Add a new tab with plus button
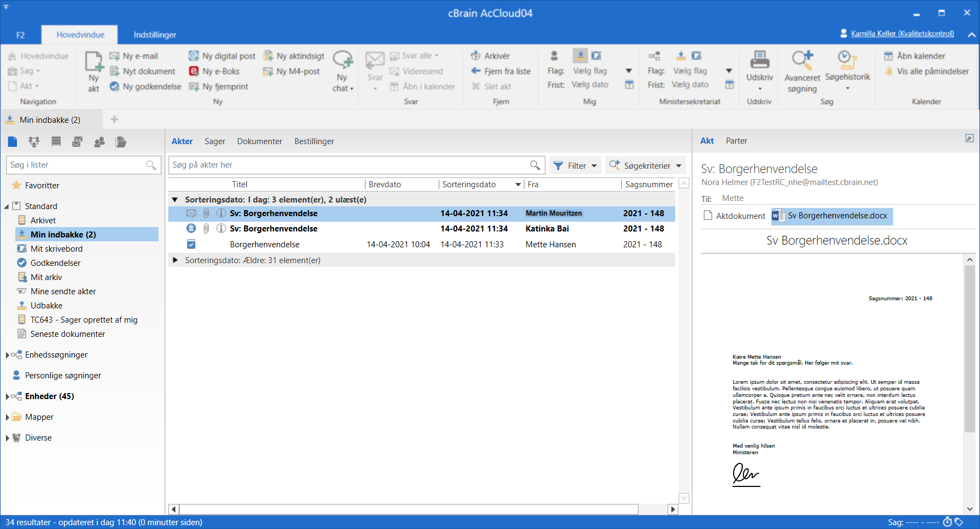The height and width of the screenshot is (529, 980). click(114, 120)
